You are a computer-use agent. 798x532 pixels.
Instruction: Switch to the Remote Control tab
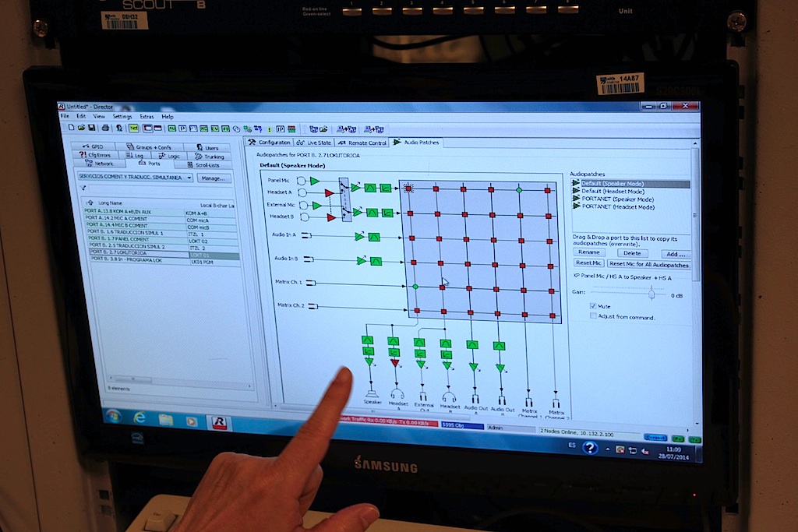click(x=362, y=143)
